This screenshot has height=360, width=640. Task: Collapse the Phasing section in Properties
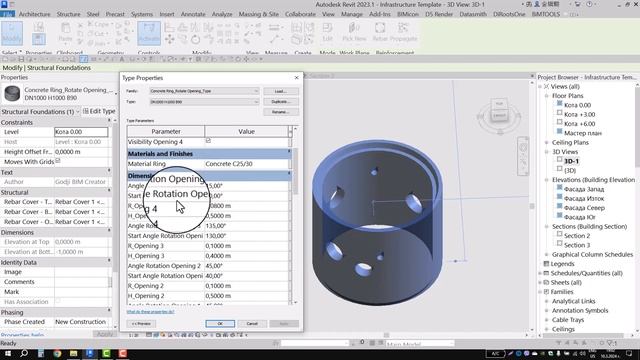point(109,311)
